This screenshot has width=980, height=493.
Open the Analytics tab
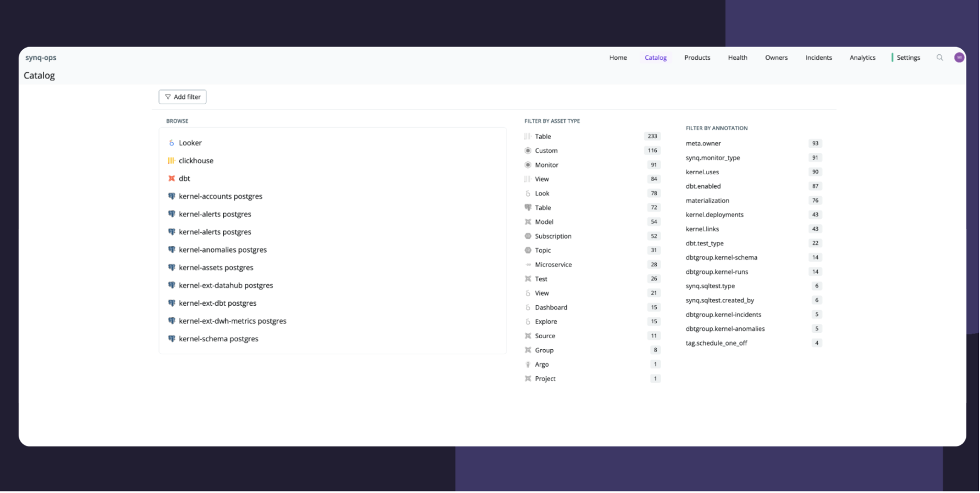click(x=863, y=58)
